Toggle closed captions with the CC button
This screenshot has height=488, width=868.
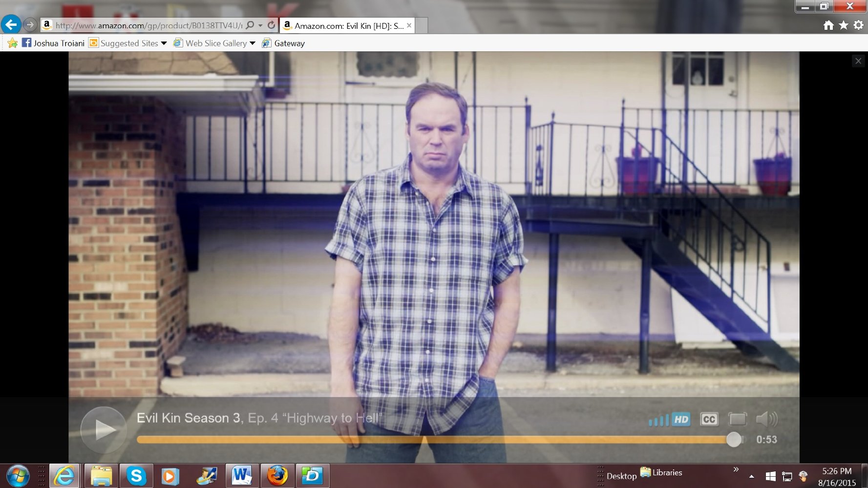(x=709, y=419)
